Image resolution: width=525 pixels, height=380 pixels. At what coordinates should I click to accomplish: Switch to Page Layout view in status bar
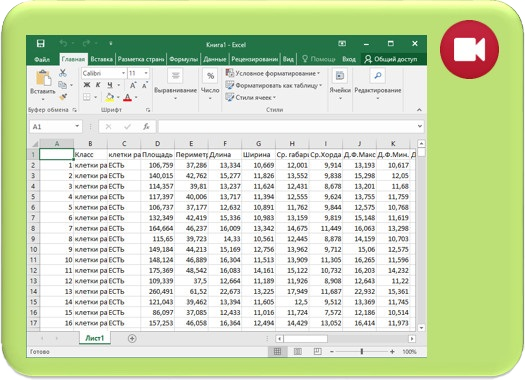tap(298, 352)
